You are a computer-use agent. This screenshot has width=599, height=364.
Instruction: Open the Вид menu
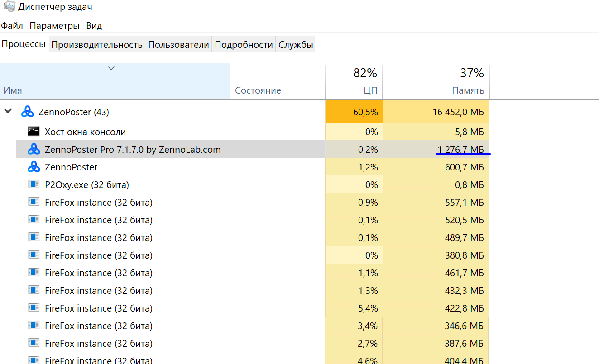pyautogui.click(x=94, y=26)
